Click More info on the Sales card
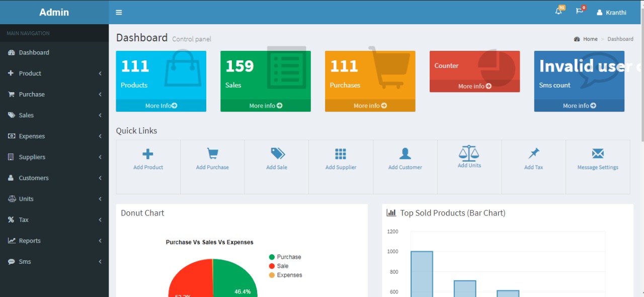644x297 pixels. pyautogui.click(x=266, y=106)
